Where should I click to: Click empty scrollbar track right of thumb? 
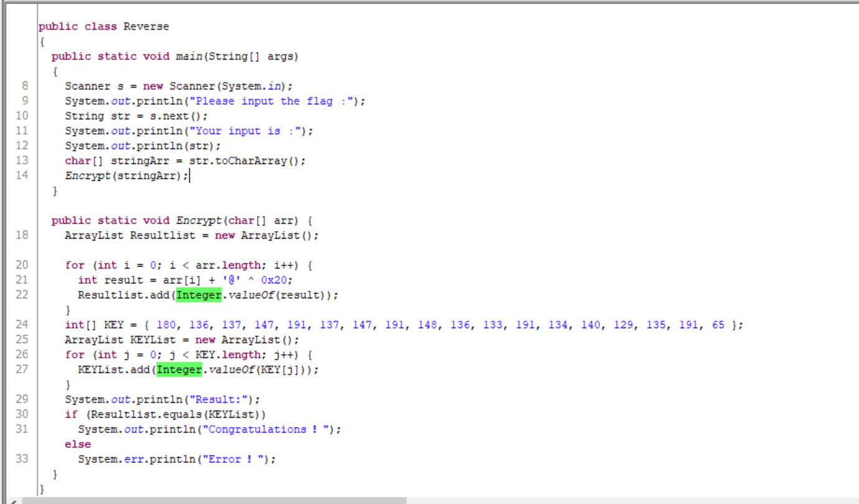(622, 500)
